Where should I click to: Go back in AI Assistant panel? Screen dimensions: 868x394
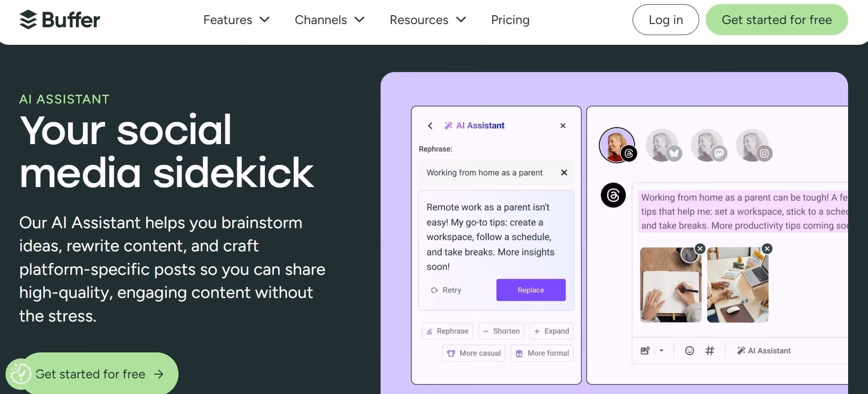coord(430,126)
